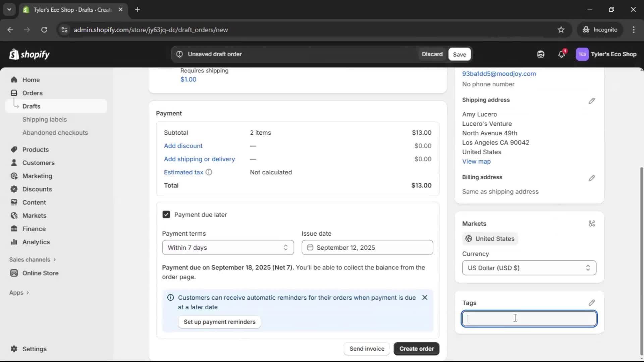Screen dimensions: 644x362
Task: Click the manage markets icon
Action: click(592, 223)
